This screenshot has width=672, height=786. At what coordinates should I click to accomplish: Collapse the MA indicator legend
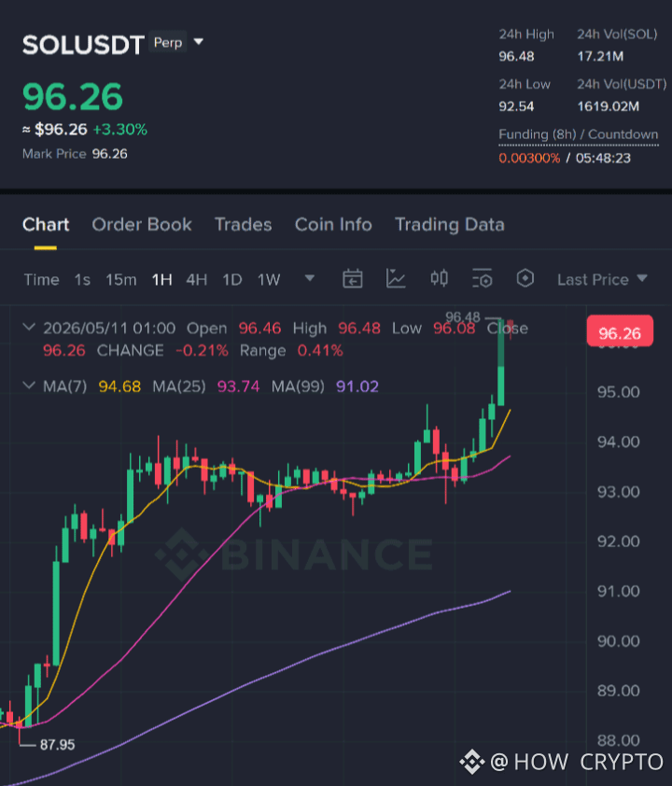pyautogui.click(x=29, y=386)
